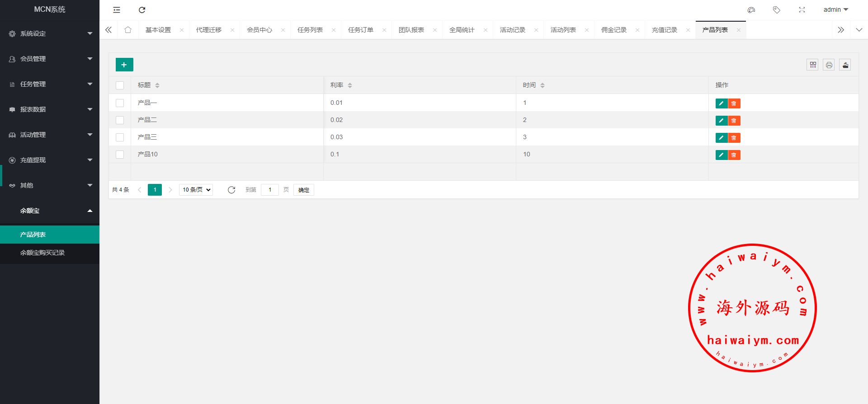Print the table using printer icon
The image size is (868, 404).
click(x=829, y=65)
